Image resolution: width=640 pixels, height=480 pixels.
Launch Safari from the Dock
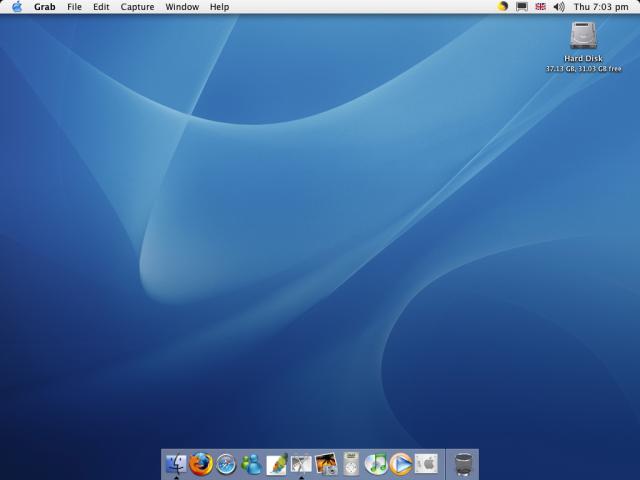pyautogui.click(x=226, y=464)
